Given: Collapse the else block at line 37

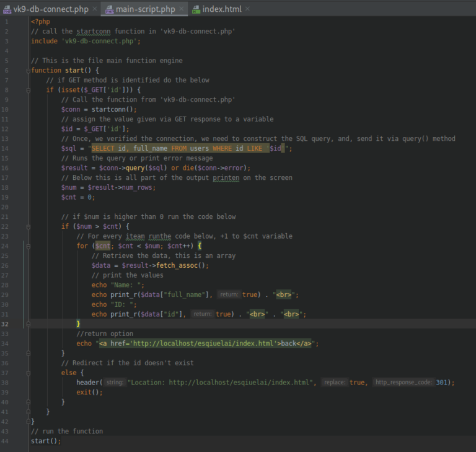Looking at the screenshot, I should point(27,373).
